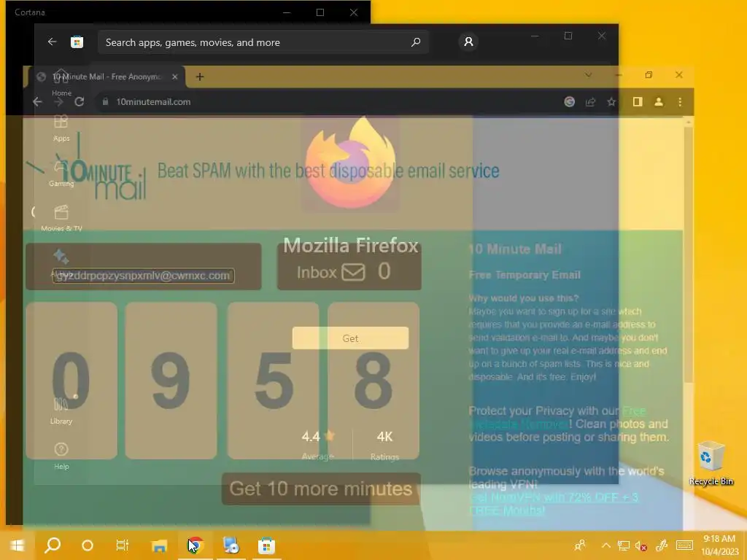747x560 pixels.
Task: Click Store search magnifier icon
Action: (x=415, y=42)
